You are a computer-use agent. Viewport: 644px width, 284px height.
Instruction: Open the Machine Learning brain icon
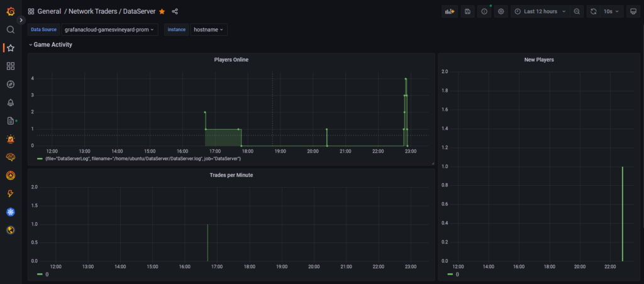click(x=11, y=157)
